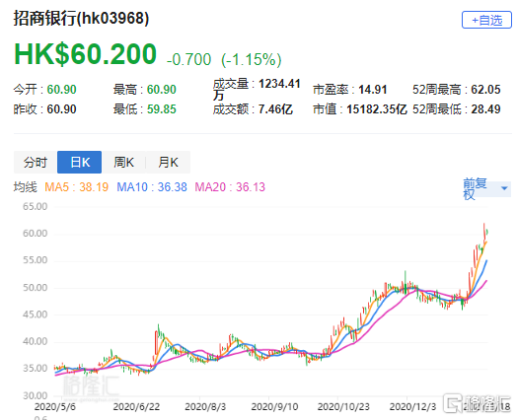Image resolution: width=517 pixels, height=420 pixels.
Task: Click the current price HK$60.200
Action: point(85,54)
